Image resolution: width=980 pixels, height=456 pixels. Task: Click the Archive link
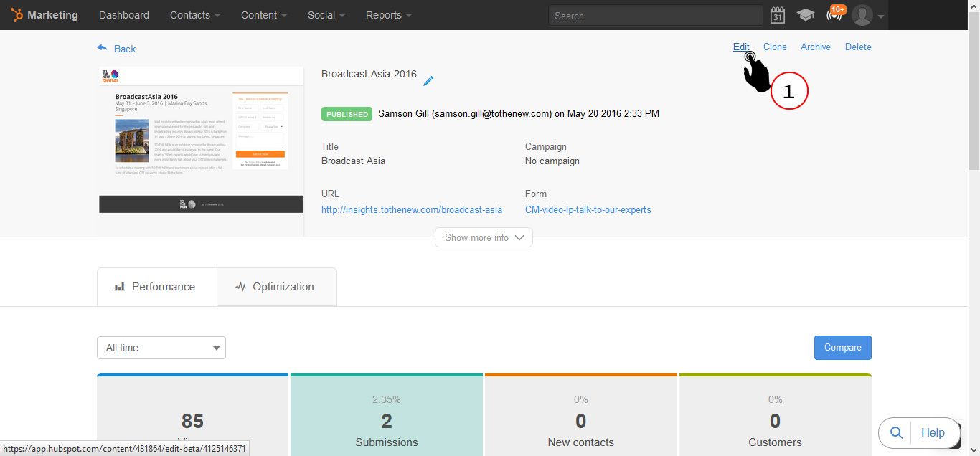(816, 47)
